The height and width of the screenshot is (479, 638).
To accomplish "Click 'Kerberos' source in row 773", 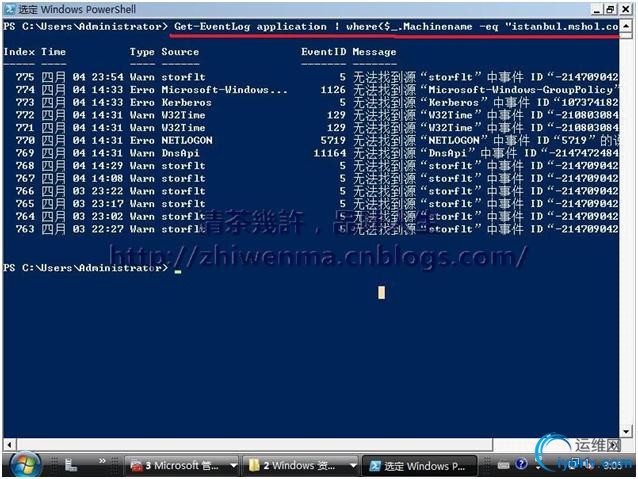I will click(186, 103).
